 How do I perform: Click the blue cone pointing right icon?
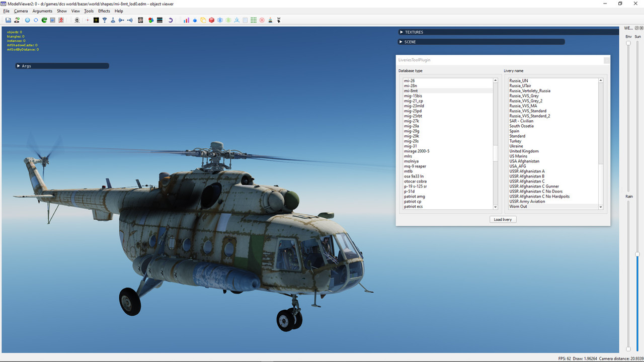tap(121, 20)
